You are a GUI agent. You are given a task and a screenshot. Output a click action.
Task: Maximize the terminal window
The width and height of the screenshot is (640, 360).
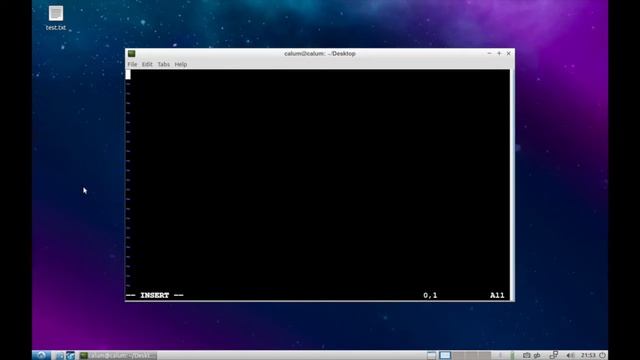tap(499, 53)
